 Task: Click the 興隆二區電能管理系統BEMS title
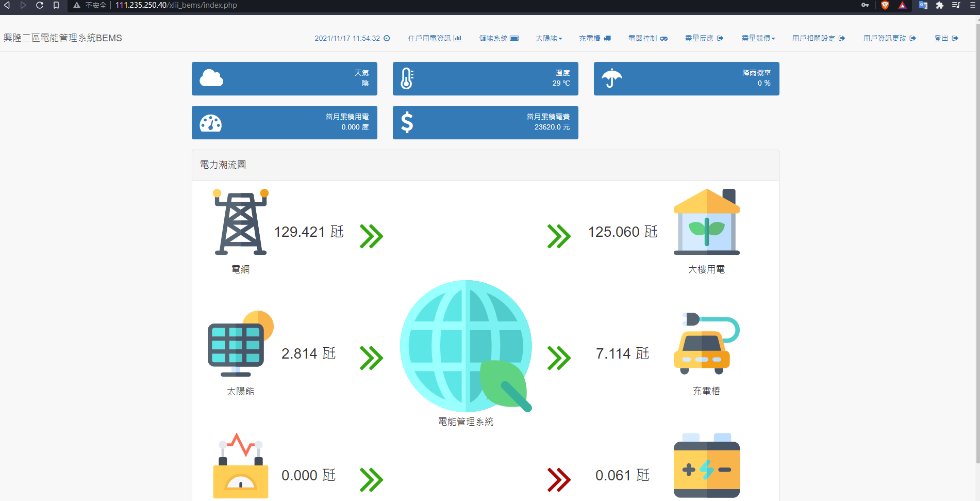pos(63,38)
